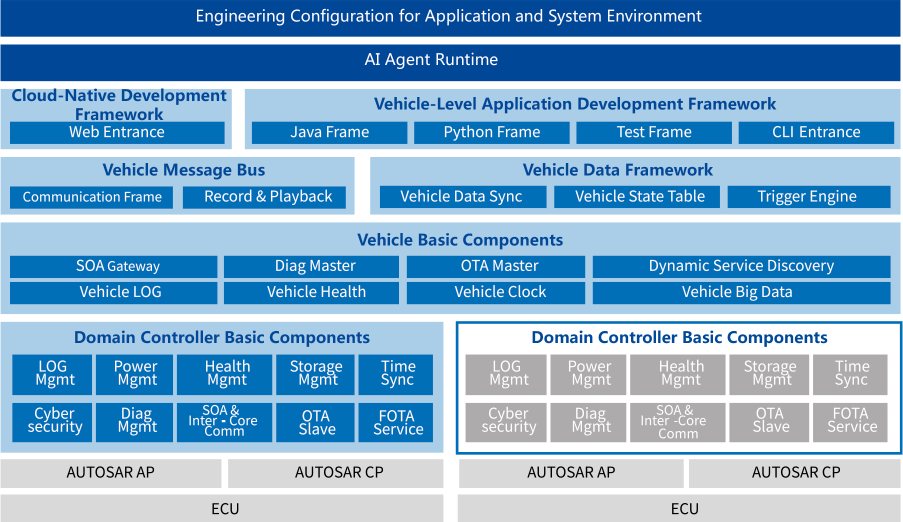The image size is (903, 522).
Task: Select the ECU bar under the blue panel
Action: 222,508
